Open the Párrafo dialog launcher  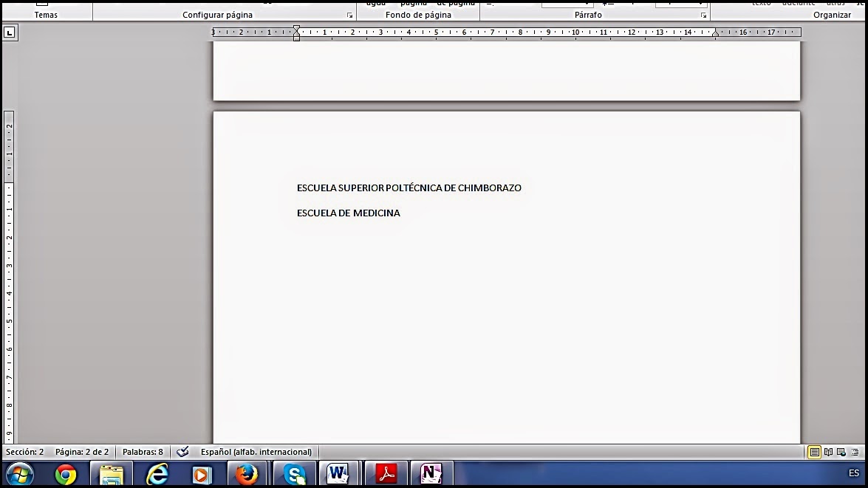[703, 16]
